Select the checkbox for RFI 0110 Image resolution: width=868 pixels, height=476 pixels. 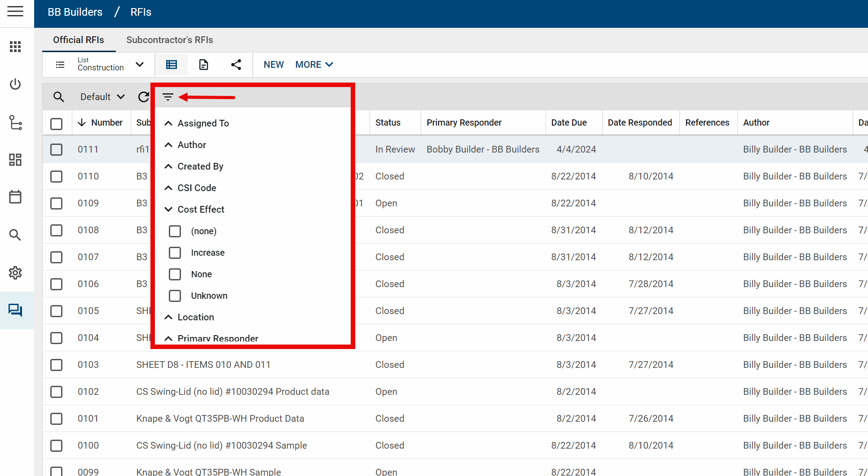[57, 176]
